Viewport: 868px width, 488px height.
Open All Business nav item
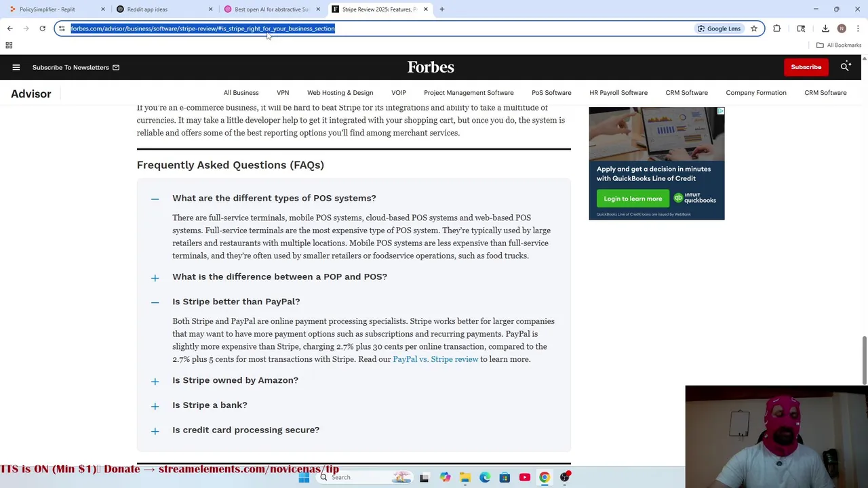(241, 93)
